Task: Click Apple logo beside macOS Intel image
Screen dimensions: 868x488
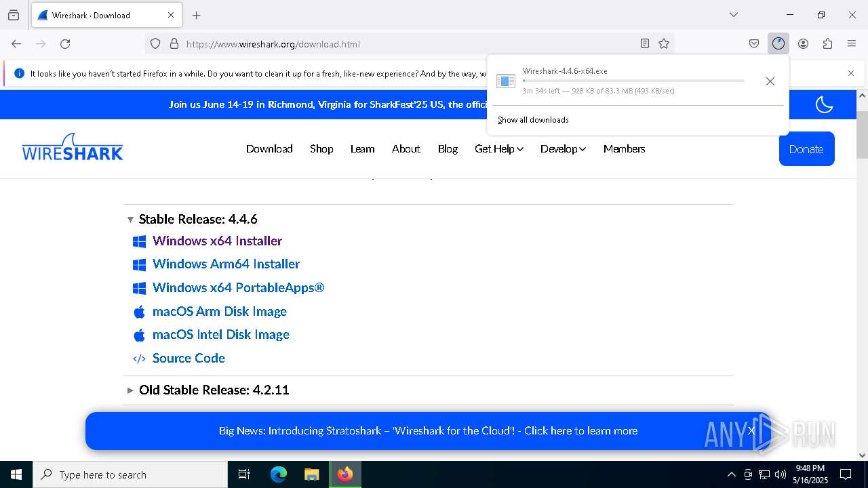Action: pos(139,335)
